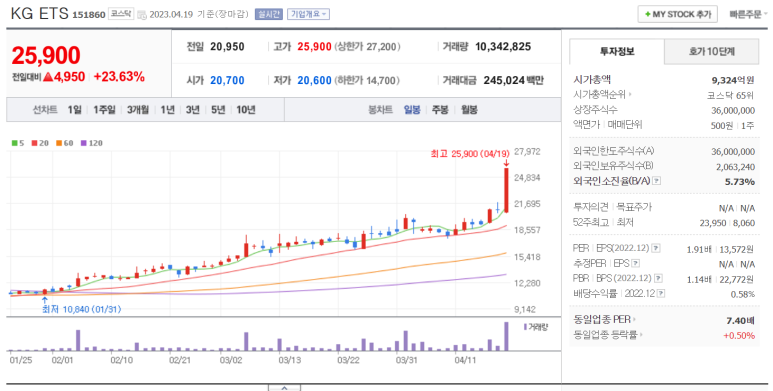773x391 pixels.
Task: Click the 전일 value 20,950
Action: (227, 47)
